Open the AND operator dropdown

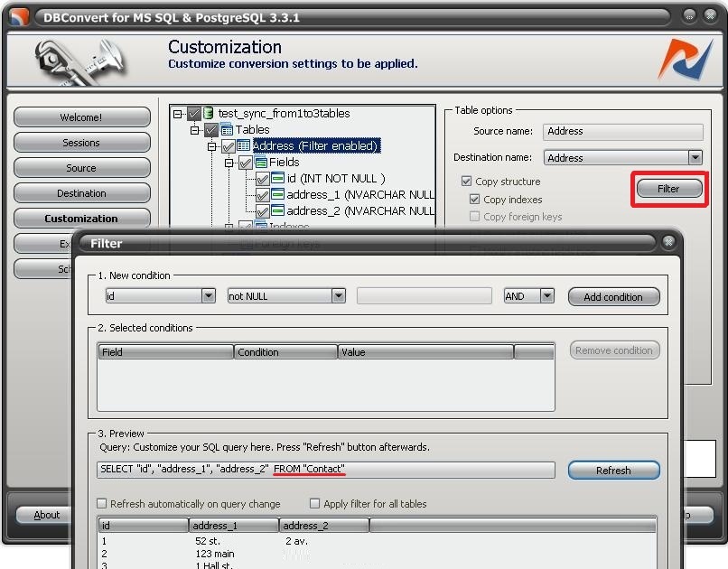pyautogui.click(x=547, y=295)
